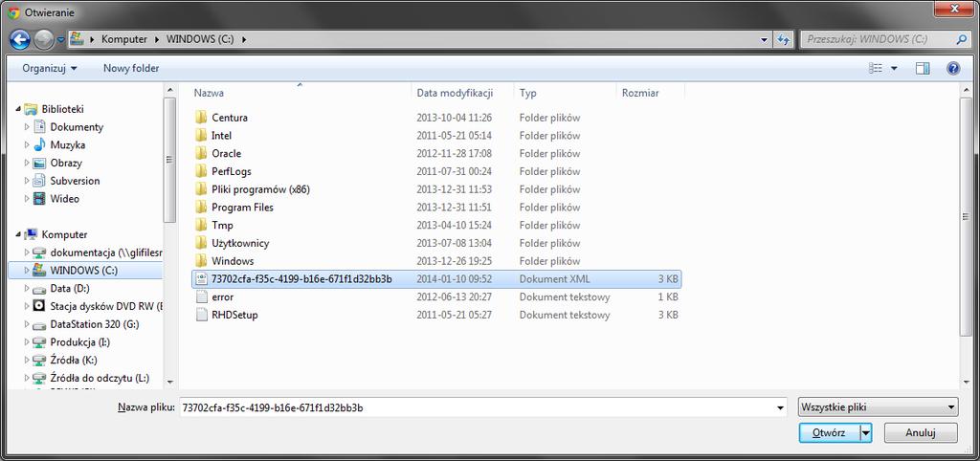Open the view options dropdown arrow
The height and width of the screenshot is (461, 980).
tap(894, 68)
